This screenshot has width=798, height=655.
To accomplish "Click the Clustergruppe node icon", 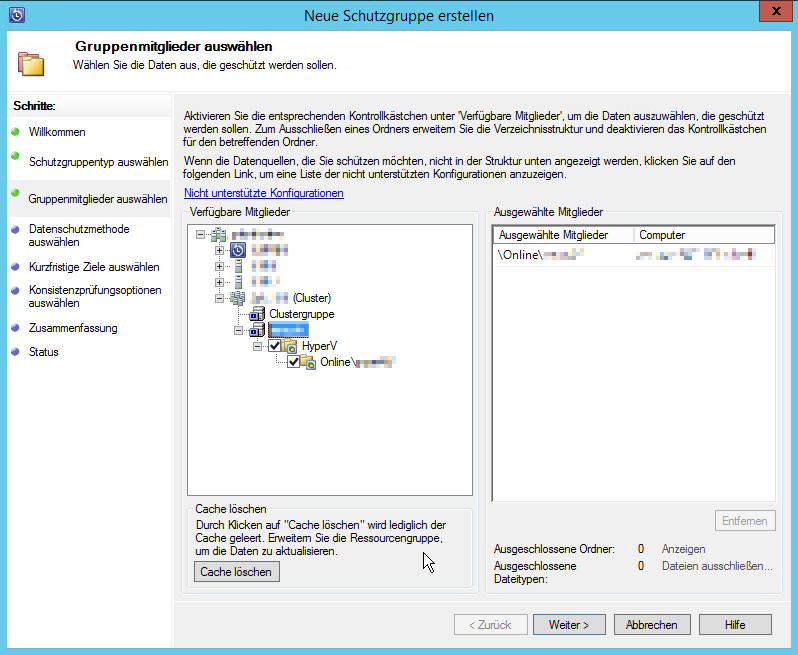I will (257, 314).
